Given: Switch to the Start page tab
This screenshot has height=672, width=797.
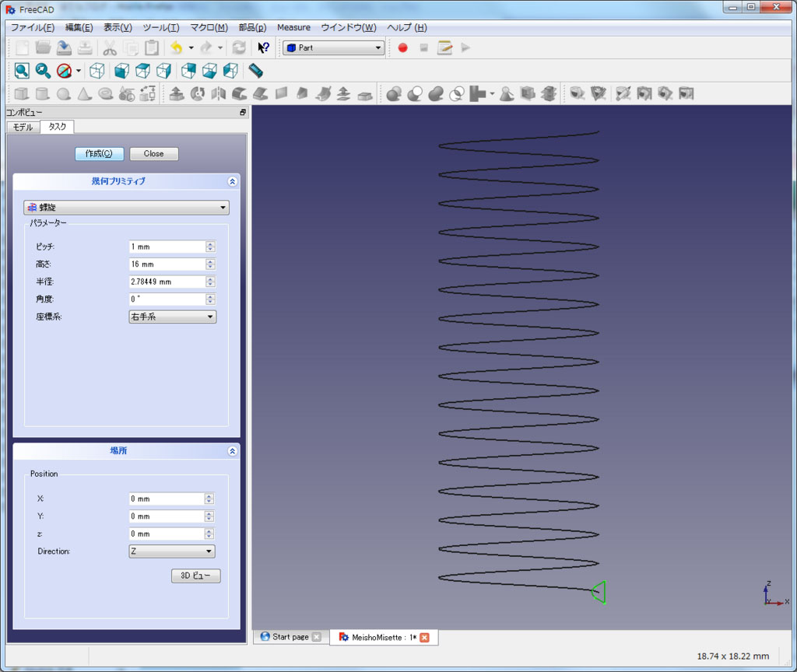Looking at the screenshot, I should click(290, 637).
